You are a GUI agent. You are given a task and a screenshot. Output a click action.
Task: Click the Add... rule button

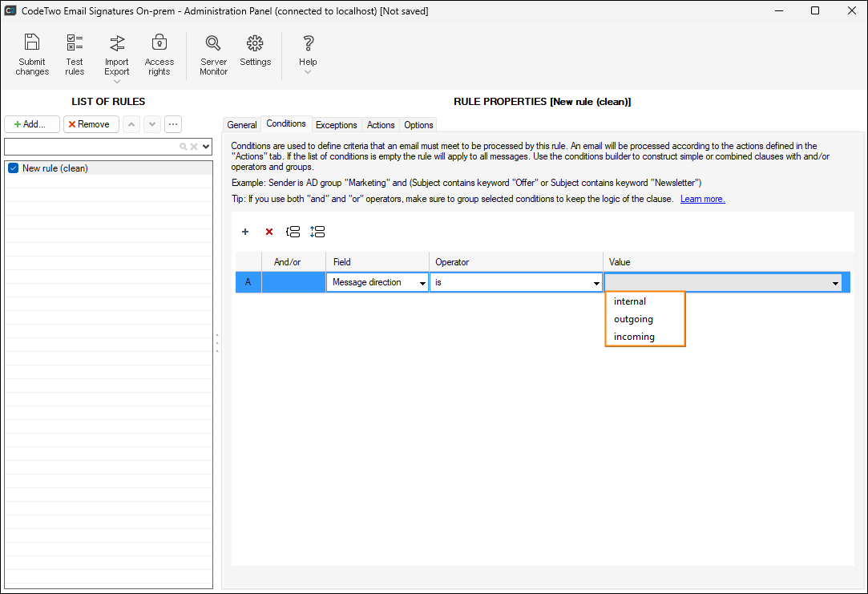(32, 124)
